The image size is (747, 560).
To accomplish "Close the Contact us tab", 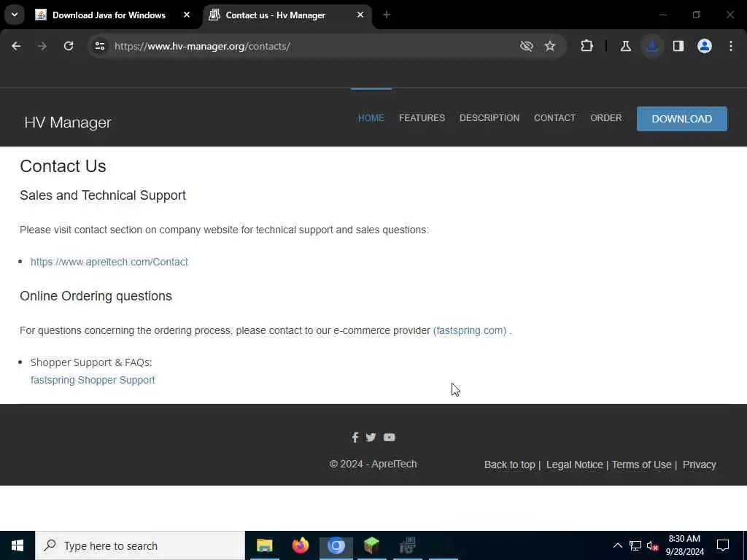I will [x=360, y=15].
